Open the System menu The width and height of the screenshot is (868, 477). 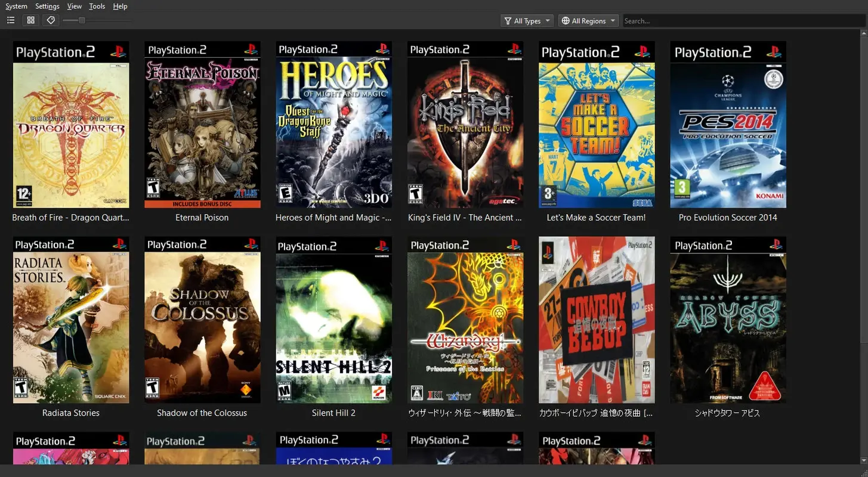pos(16,6)
